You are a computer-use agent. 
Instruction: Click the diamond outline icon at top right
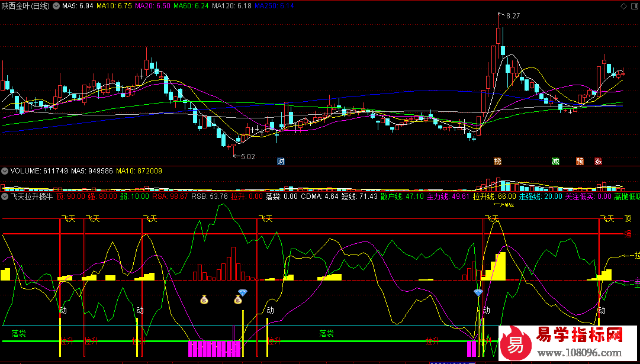(623, 5)
